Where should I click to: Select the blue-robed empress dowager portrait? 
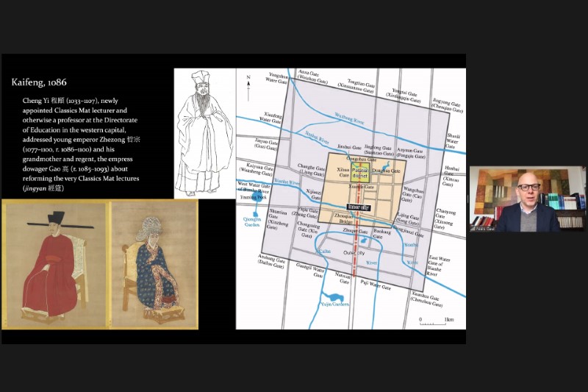(x=154, y=263)
